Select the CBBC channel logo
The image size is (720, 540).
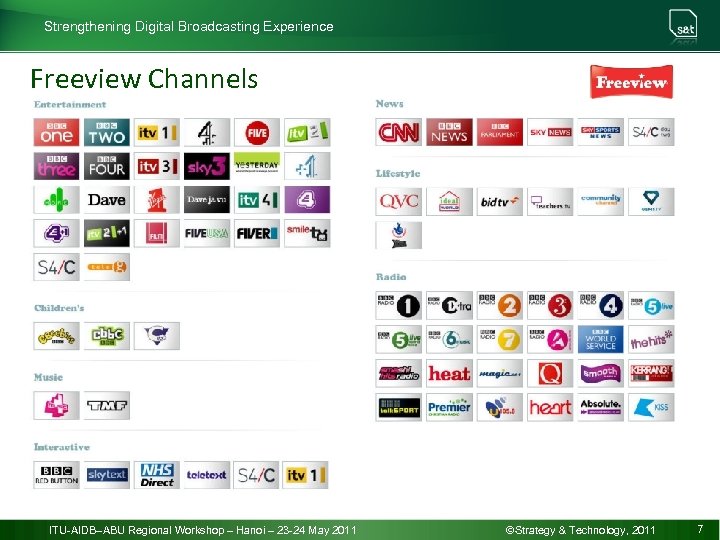[x=107, y=336]
